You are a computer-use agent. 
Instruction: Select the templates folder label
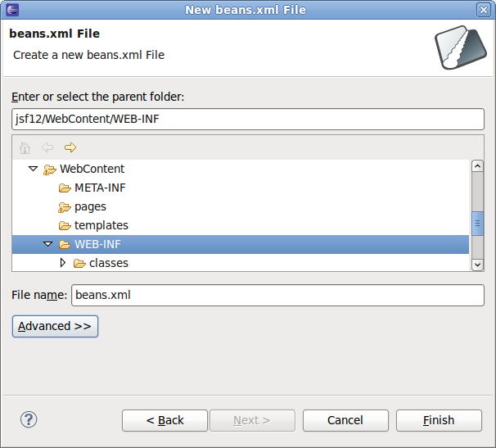click(x=101, y=225)
